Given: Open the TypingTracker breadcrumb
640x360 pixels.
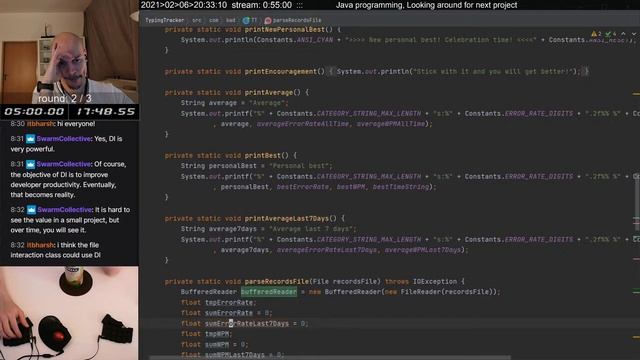Looking at the screenshot, I should [x=164, y=20].
